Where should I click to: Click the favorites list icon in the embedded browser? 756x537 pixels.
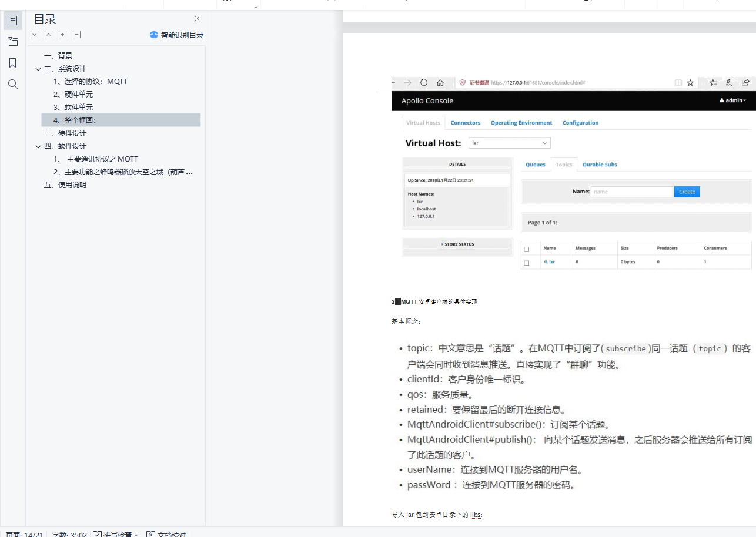coord(712,83)
